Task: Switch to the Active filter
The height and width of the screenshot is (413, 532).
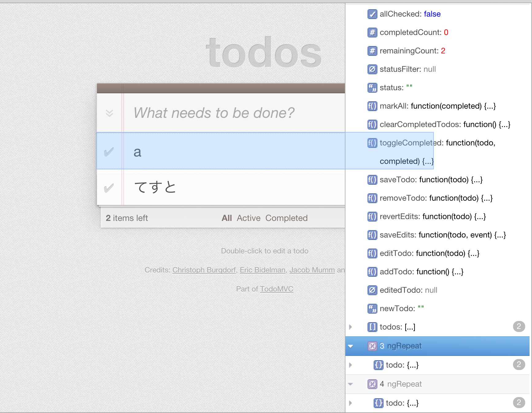Action: pos(248,218)
